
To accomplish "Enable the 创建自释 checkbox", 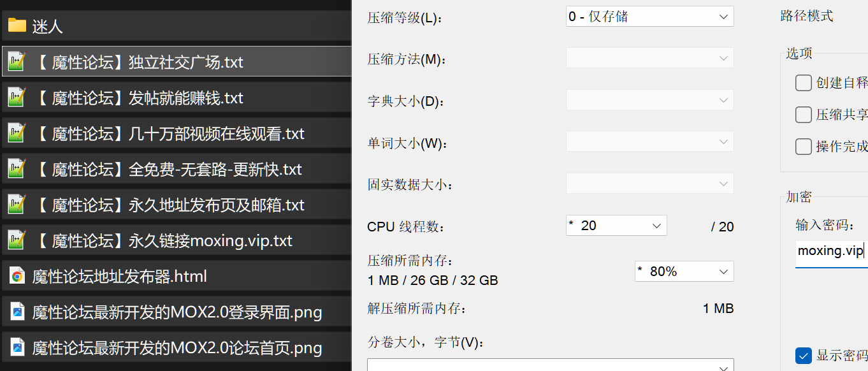I will [804, 83].
